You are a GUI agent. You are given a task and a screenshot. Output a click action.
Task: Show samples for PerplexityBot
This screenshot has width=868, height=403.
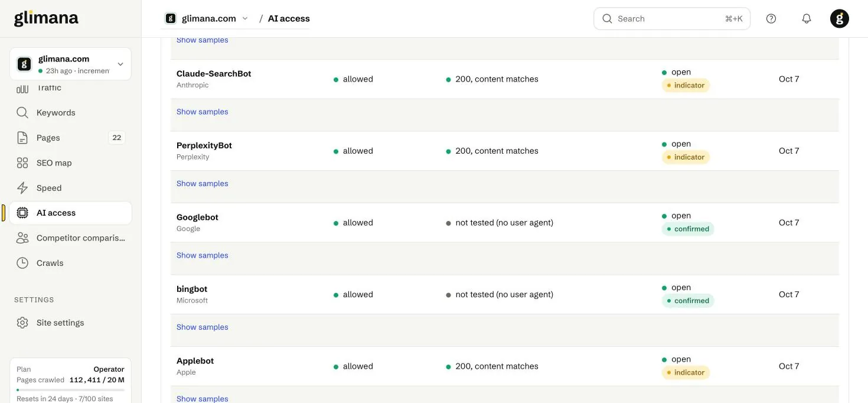pyautogui.click(x=203, y=184)
